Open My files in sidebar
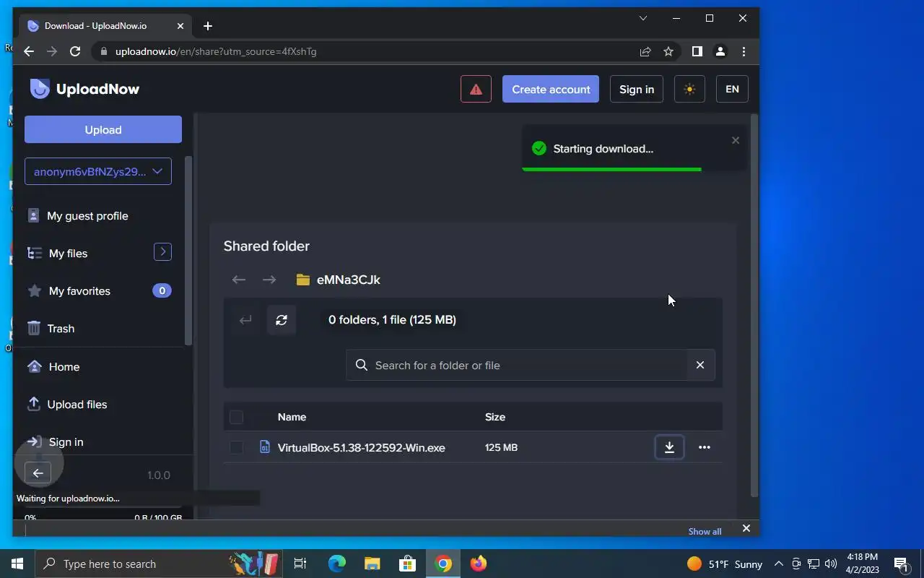This screenshot has height=578, width=924. (x=68, y=253)
